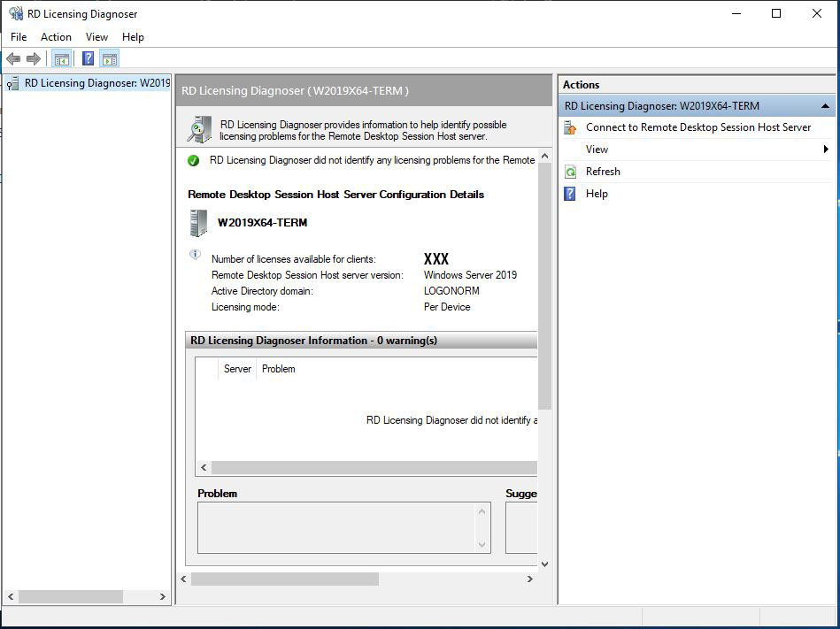Select RD Licensing Diagnoser: W2019 tree node
The height and width of the screenshot is (629, 840).
(97, 83)
